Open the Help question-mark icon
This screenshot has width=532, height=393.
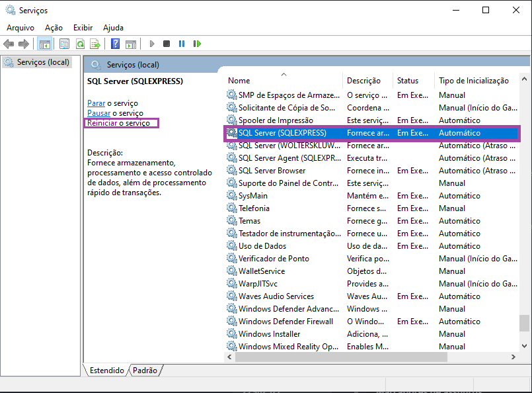point(116,44)
